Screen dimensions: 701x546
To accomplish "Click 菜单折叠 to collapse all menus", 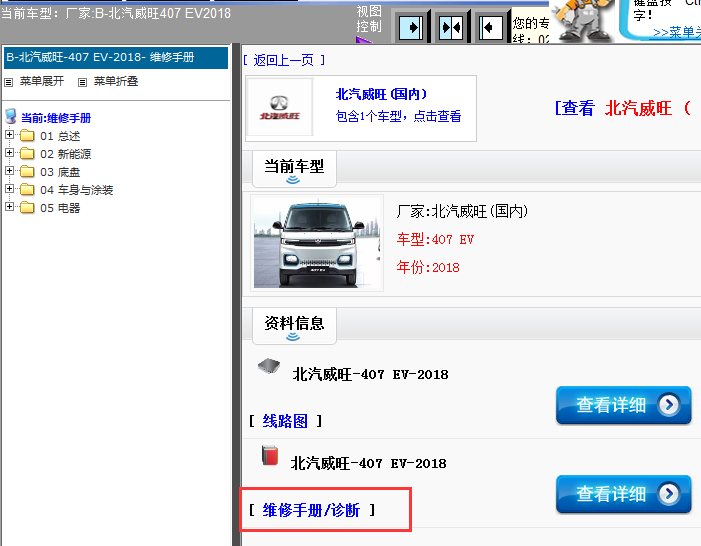I will pos(116,81).
